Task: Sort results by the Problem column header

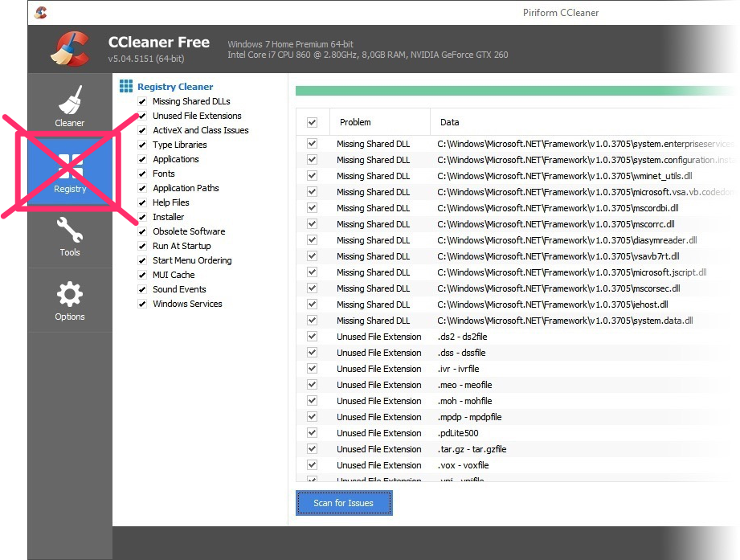Action: (355, 122)
